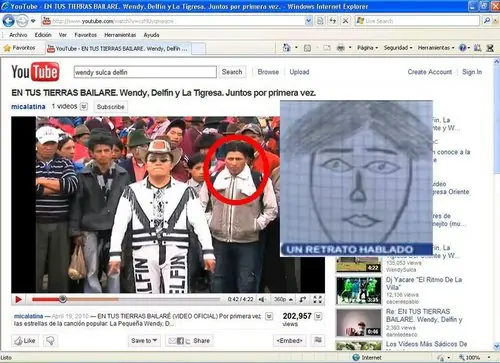This screenshot has height=363, width=500.
Task: Click the Subscribe button
Action: 110,107
